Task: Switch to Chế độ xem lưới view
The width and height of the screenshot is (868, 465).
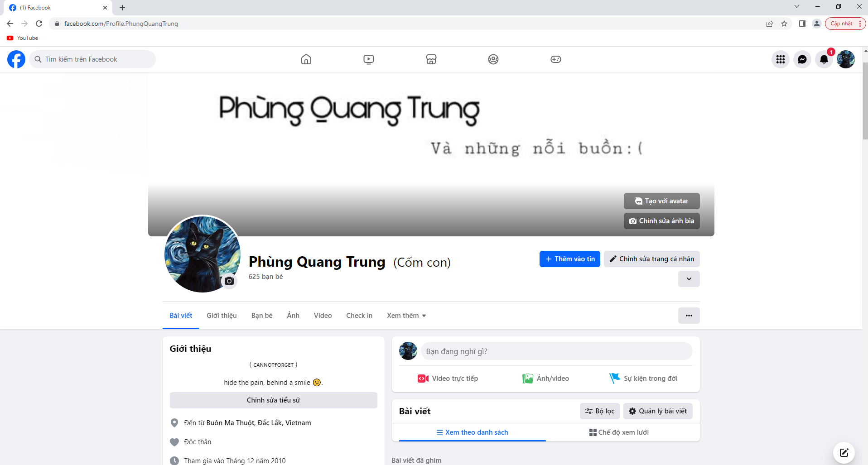Action: (619, 432)
